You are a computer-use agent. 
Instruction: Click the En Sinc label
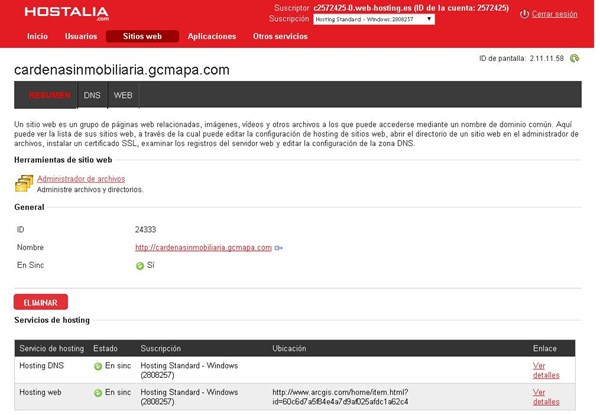coord(30,265)
